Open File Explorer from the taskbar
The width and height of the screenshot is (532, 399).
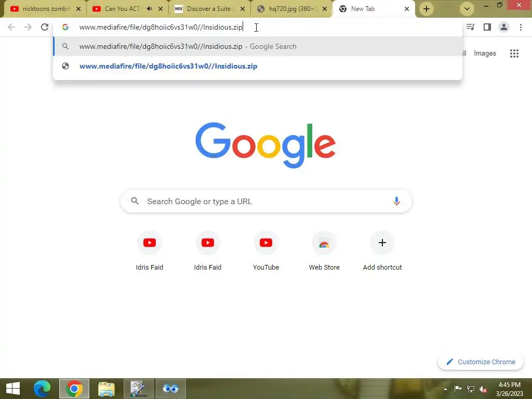click(x=106, y=389)
